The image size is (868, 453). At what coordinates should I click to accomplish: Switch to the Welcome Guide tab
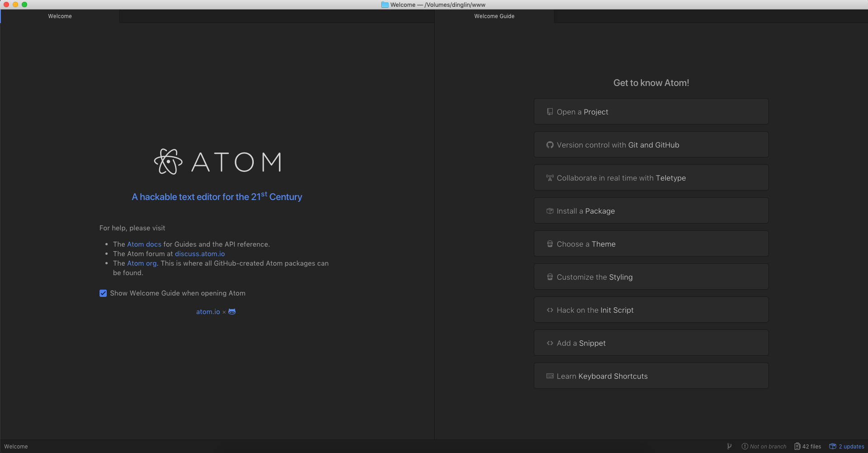point(494,16)
